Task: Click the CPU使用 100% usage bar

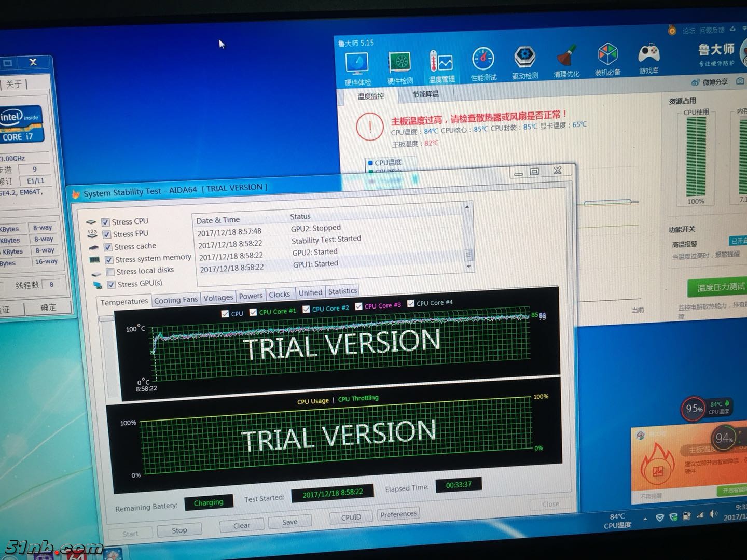Action: click(x=697, y=158)
